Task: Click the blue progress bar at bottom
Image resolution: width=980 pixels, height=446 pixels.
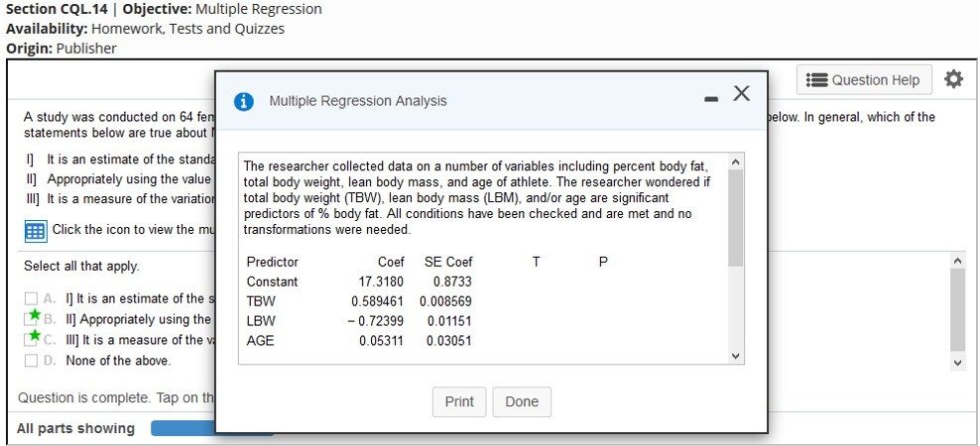Action: point(184,429)
